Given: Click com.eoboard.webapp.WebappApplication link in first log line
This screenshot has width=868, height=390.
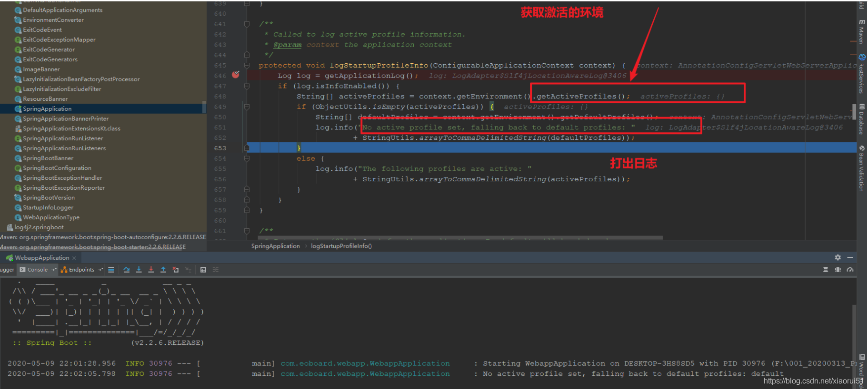Looking at the screenshot, I should coord(365,363).
